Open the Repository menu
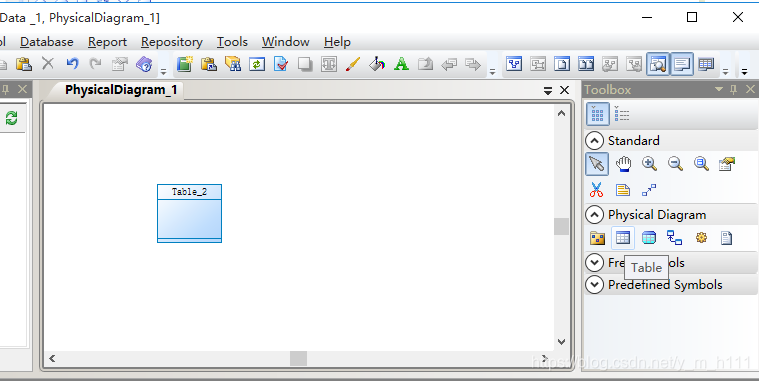Viewport: 759px width, 381px height. (x=172, y=42)
